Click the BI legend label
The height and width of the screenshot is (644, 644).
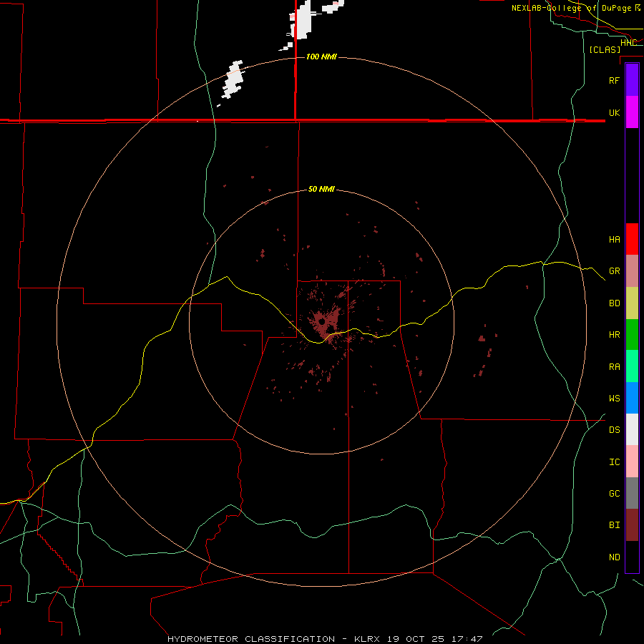tap(615, 525)
